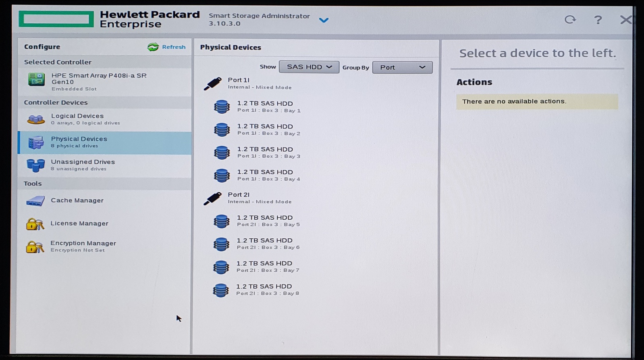
Task: Open the Group By Port dropdown
Action: pyautogui.click(x=402, y=67)
